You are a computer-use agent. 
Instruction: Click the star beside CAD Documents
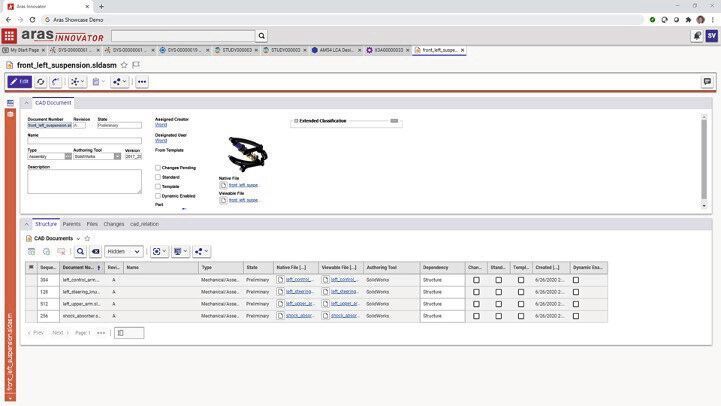[x=87, y=238]
